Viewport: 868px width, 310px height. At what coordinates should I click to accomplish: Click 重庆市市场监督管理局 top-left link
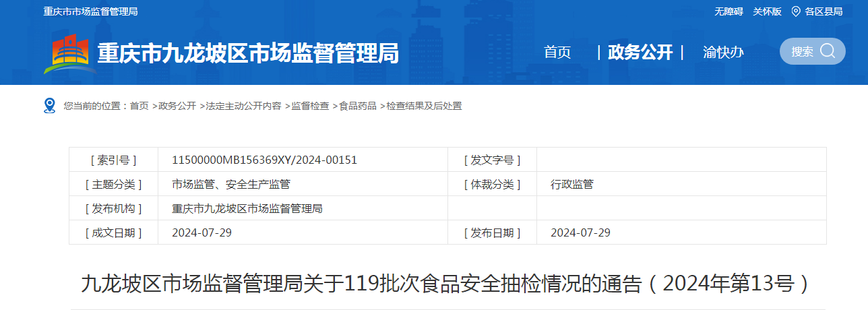(91, 11)
